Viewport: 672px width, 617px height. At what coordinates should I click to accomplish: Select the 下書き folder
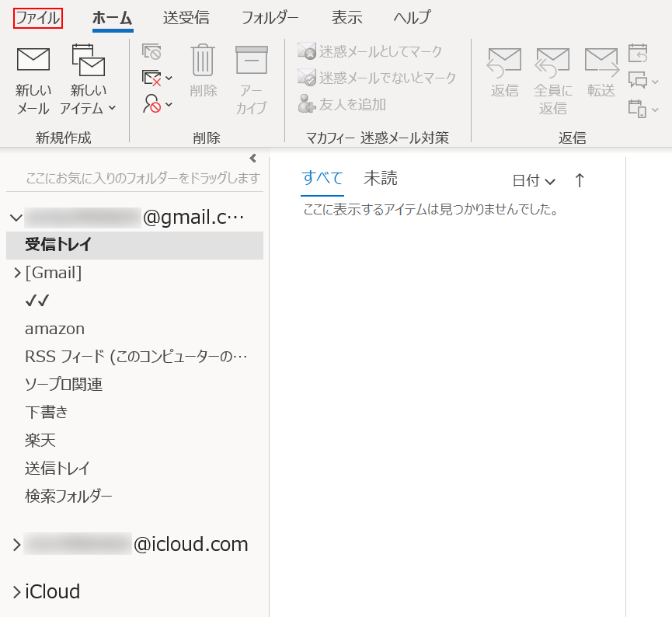(47, 412)
